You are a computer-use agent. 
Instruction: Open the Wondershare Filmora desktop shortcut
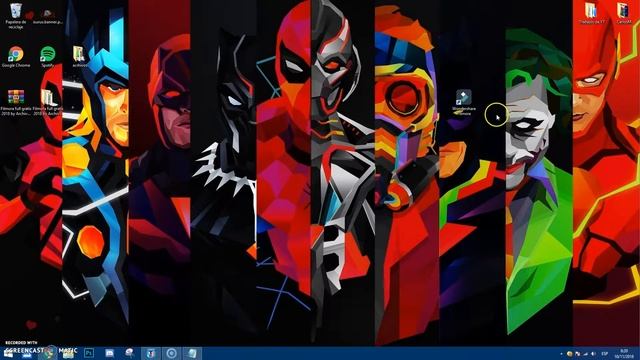pyautogui.click(x=464, y=102)
